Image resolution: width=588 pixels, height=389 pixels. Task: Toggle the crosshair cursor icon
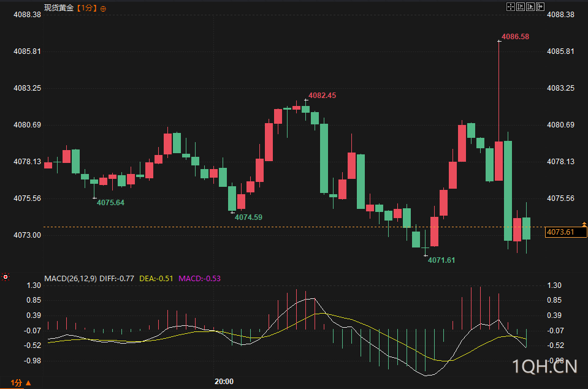tap(510, 7)
